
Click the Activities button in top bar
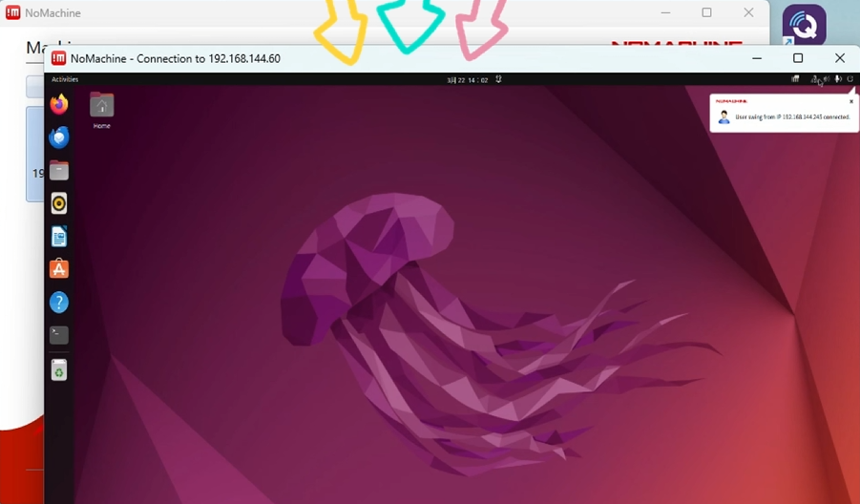click(x=65, y=79)
